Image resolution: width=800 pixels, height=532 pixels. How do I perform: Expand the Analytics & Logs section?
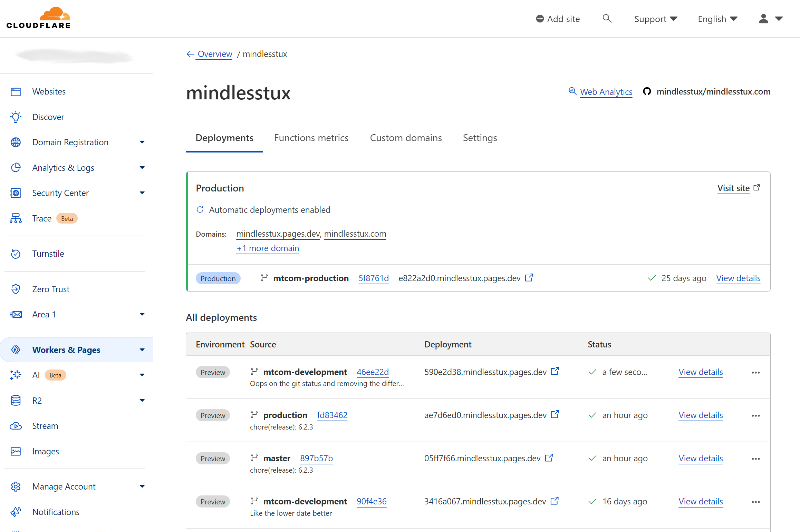(142, 167)
